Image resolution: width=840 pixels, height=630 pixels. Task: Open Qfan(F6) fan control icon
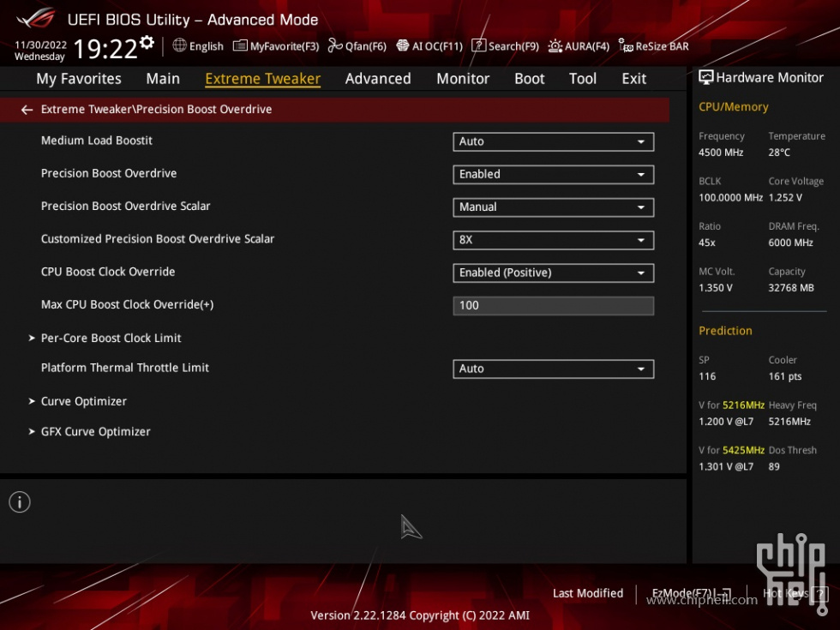click(x=335, y=45)
